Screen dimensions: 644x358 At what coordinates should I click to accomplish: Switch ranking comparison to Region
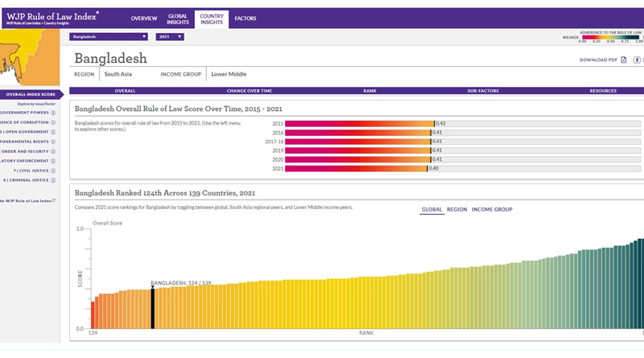456,209
